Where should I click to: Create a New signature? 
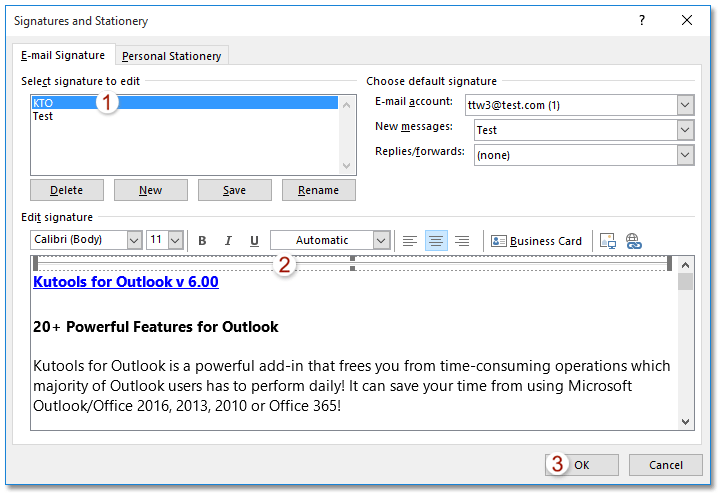click(151, 190)
